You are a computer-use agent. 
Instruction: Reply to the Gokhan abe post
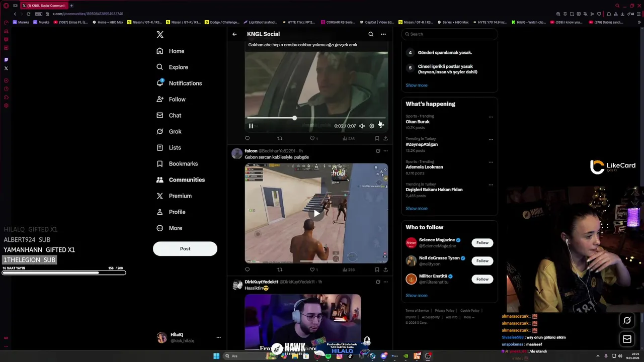[x=247, y=138]
